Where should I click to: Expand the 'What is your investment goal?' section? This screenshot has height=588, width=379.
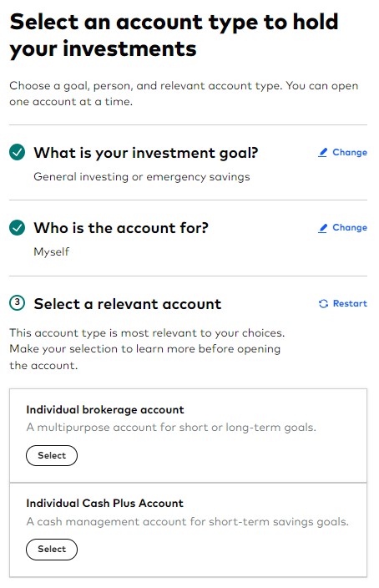(146, 153)
